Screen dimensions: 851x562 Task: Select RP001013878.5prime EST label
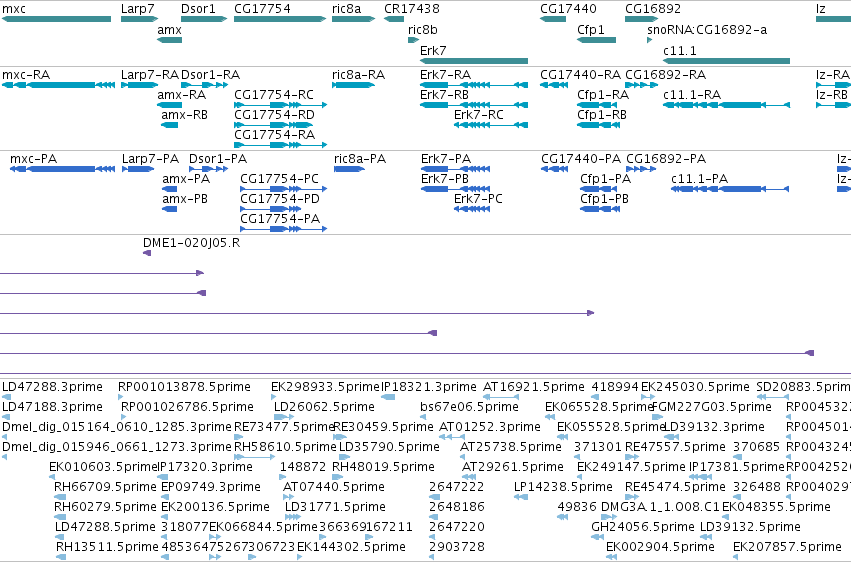point(185,387)
